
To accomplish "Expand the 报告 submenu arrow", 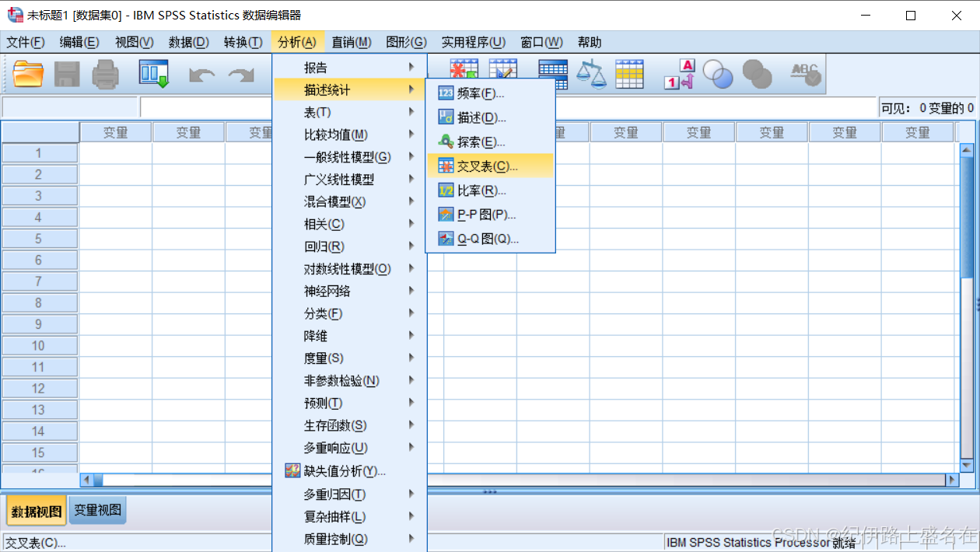I will point(411,68).
